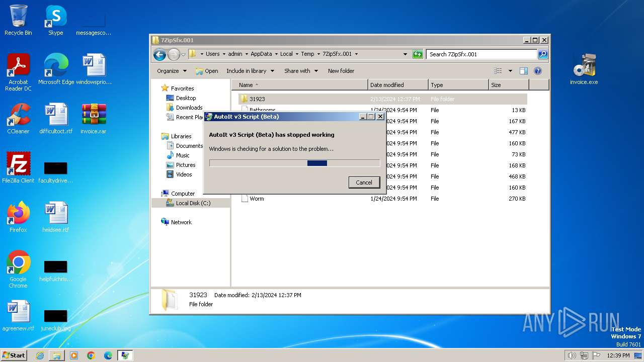
Task: Click the Open toolbar button
Action: (207, 71)
